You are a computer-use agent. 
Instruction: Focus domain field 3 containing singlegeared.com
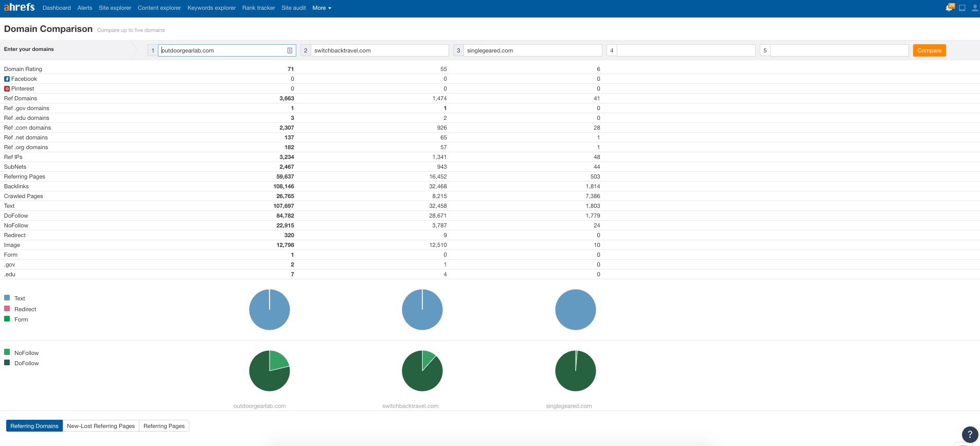pyautogui.click(x=533, y=50)
